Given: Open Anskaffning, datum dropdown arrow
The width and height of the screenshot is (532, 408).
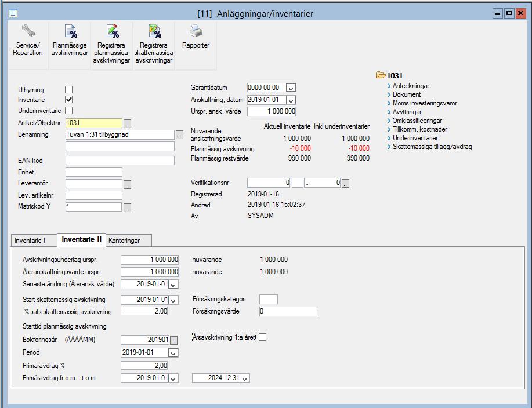Looking at the screenshot, I should tap(291, 100).
